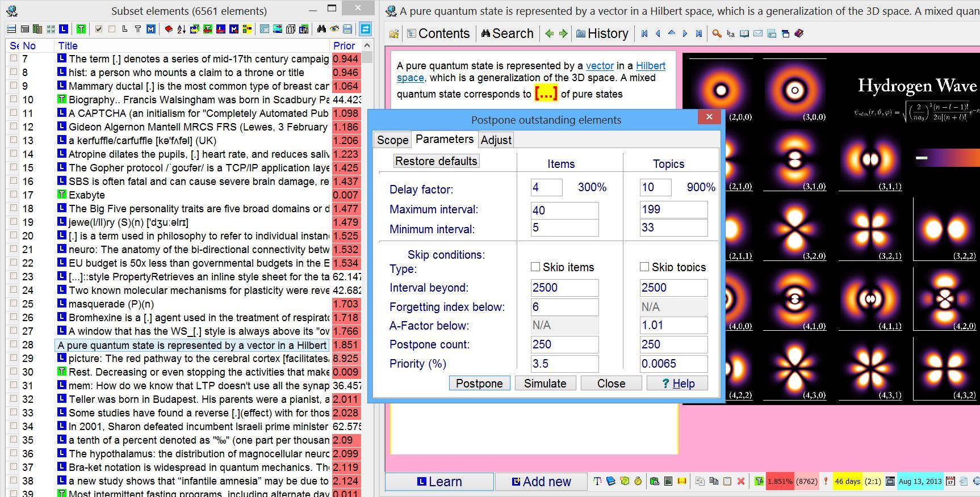Click the red delete X icon

(740, 481)
